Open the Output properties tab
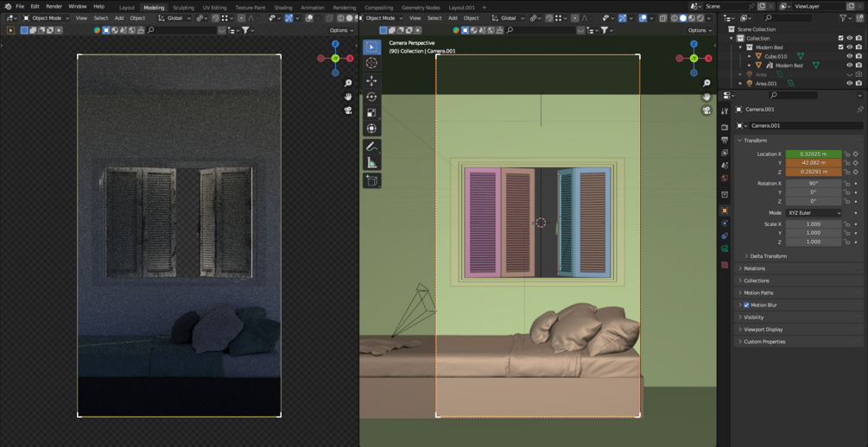This screenshot has height=447, width=868. pyautogui.click(x=725, y=140)
